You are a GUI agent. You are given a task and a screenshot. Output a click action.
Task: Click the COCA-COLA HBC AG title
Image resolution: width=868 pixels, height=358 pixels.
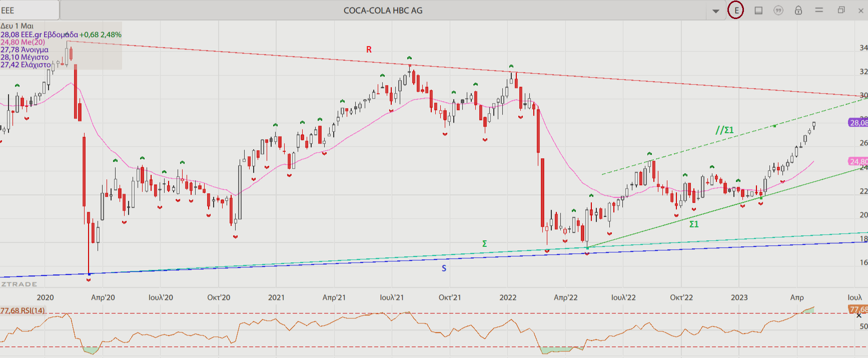pos(383,11)
